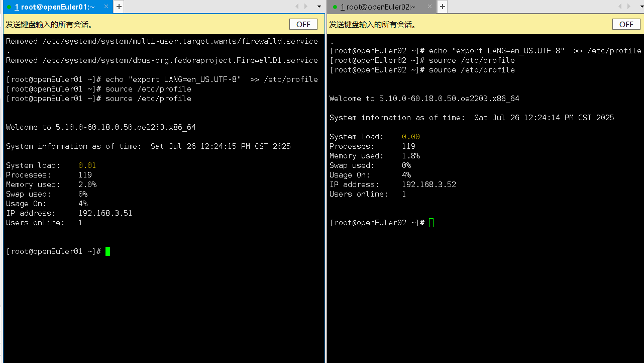This screenshot has height=363, width=644.
Task: Click the keyboard broadcast message in the openEuler02 pane
Action: pyautogui.click(x=372, y=24)
